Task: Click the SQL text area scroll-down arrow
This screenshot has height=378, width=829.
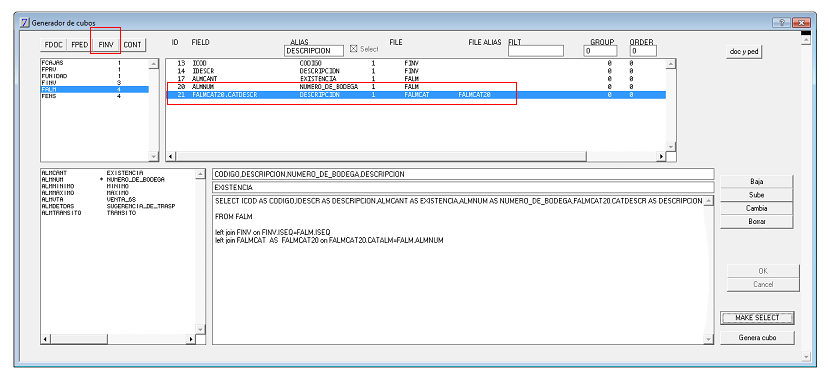Action: 709,339
